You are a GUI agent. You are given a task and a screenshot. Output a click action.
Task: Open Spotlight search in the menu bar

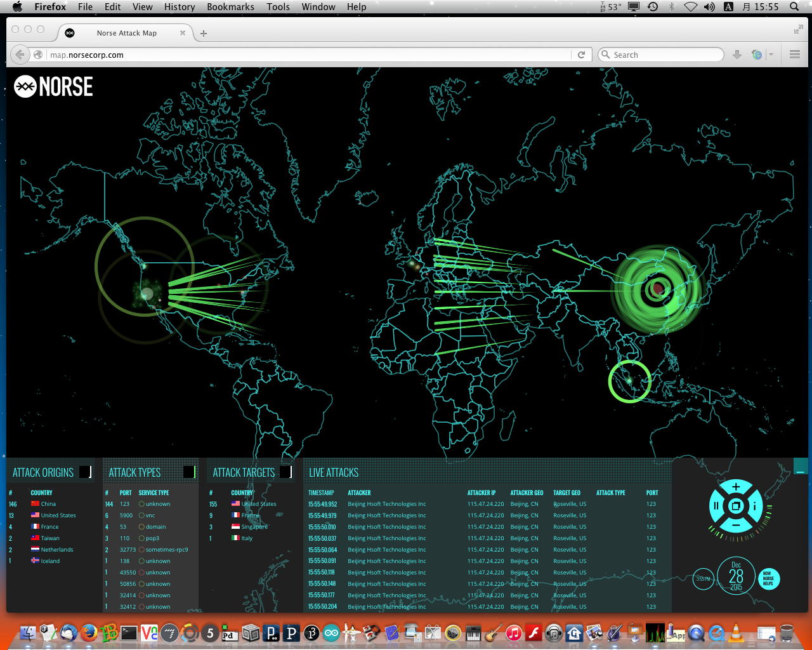[x=794, y=7]
